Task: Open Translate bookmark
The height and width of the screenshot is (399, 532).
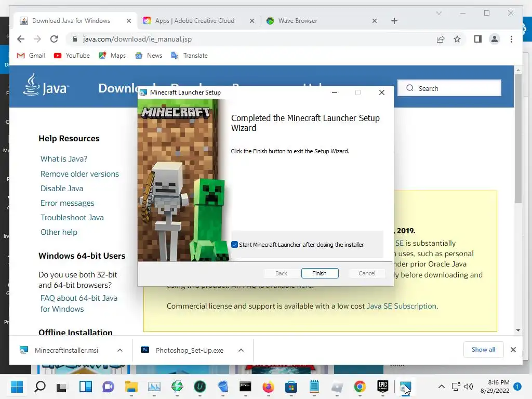Action: click(189, 55)
